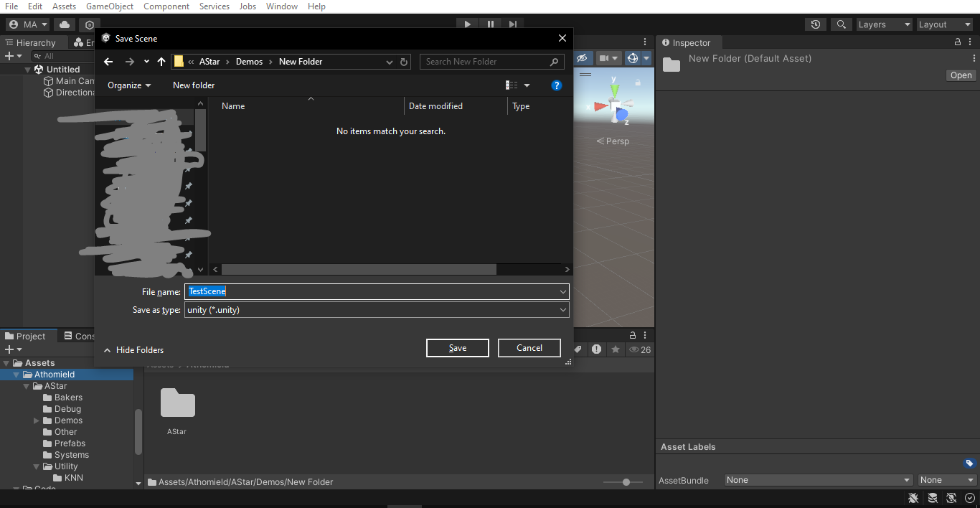The image size is (980, 508).
Task: Click the Project panel favorites star icon
Action: coord(615,349)
